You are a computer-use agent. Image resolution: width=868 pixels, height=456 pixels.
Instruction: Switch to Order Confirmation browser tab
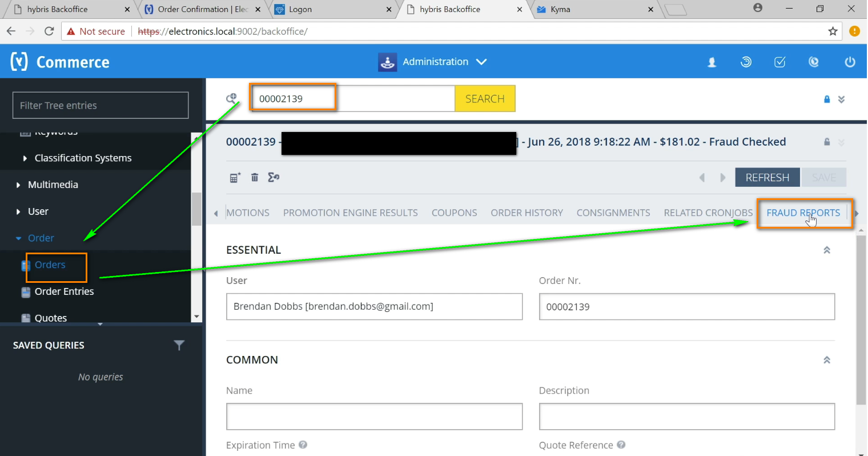[203, 9]
